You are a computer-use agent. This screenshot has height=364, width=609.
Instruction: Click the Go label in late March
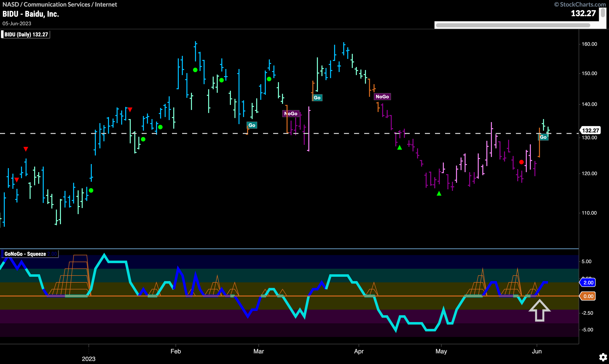(317, 98)
